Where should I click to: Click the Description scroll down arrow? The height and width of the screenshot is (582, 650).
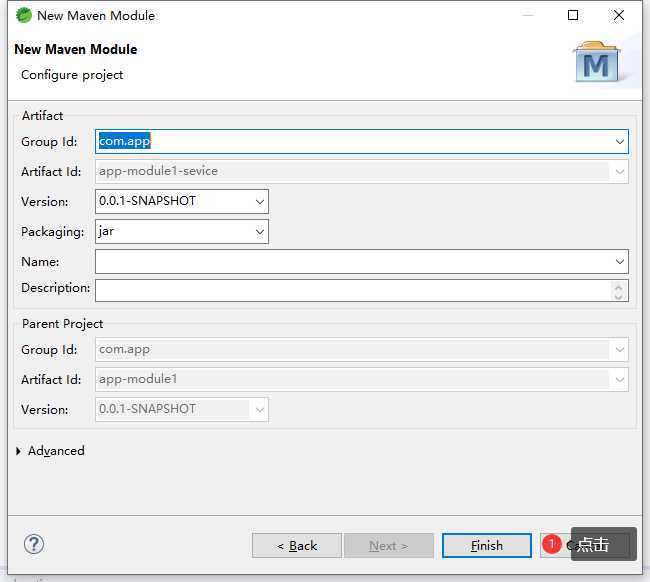pyautogui.click(x=618, y=296)
